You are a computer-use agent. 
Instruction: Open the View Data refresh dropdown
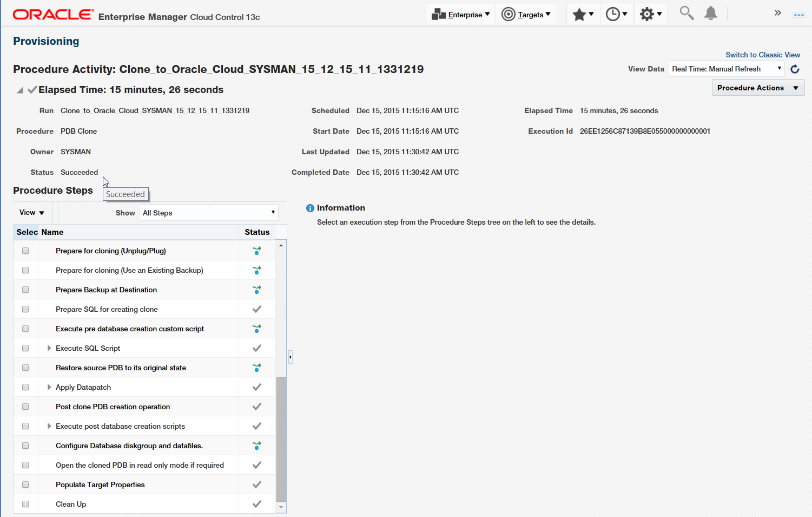727,69
